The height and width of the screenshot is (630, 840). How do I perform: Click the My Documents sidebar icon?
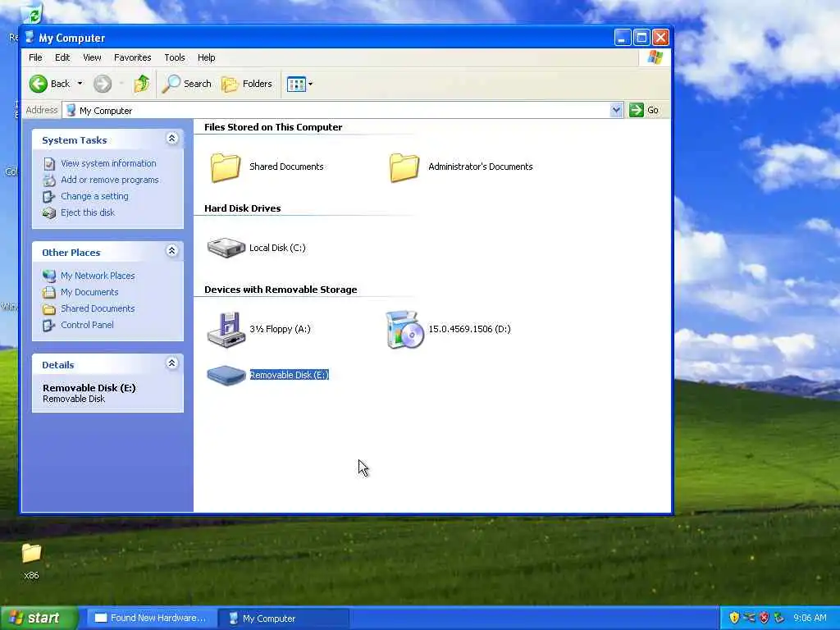[48, 292]
